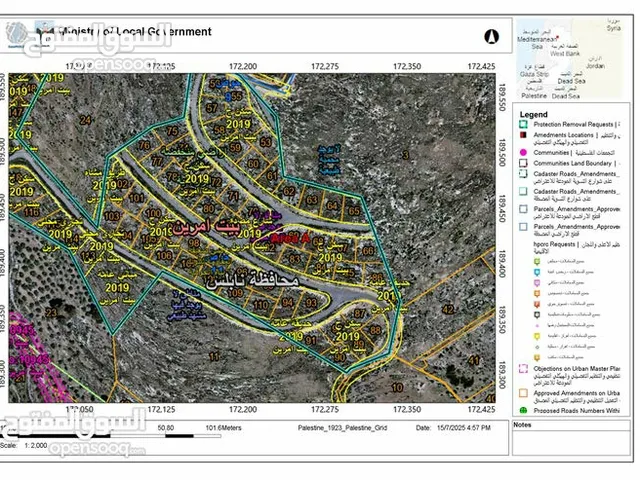Click the north arrow compass icon
The image size is (640, 480).
(491, 37)
